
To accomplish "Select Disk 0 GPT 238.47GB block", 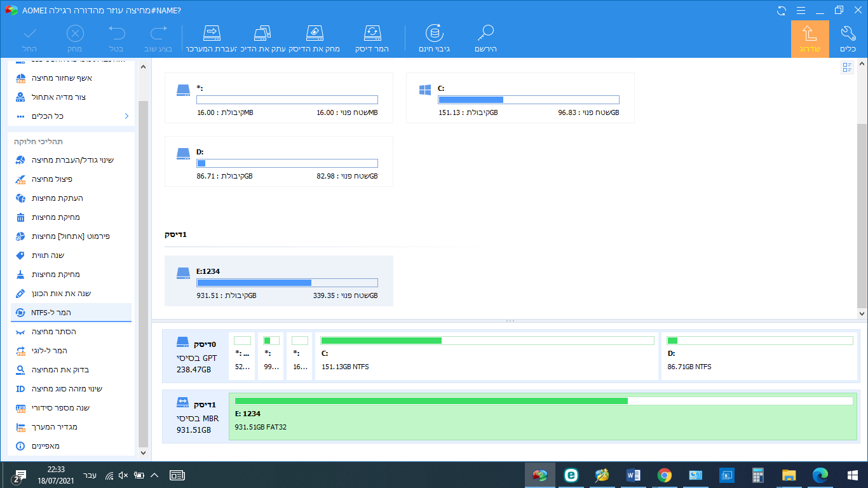I will point(196,356).
